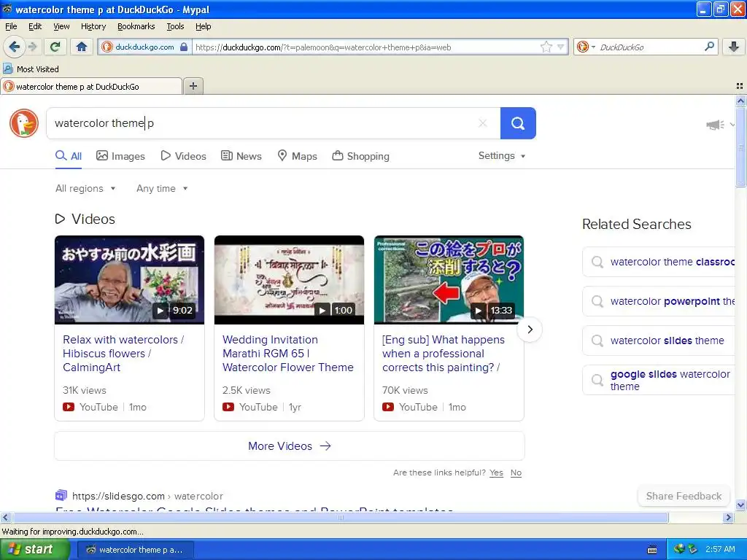The height and width of the screenshot is (560, 747).
Task: Select the watercolor theme p browser tab
Action: 91,87
